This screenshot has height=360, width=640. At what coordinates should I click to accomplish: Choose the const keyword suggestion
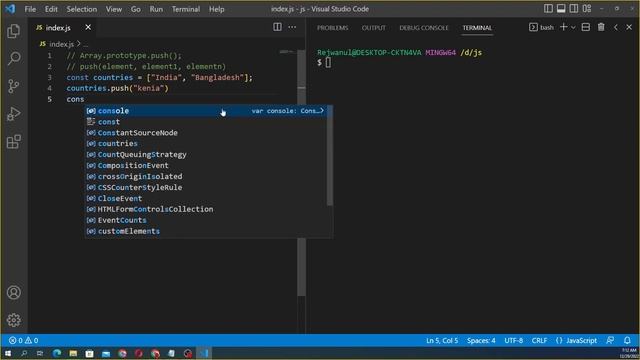point(206,122)
